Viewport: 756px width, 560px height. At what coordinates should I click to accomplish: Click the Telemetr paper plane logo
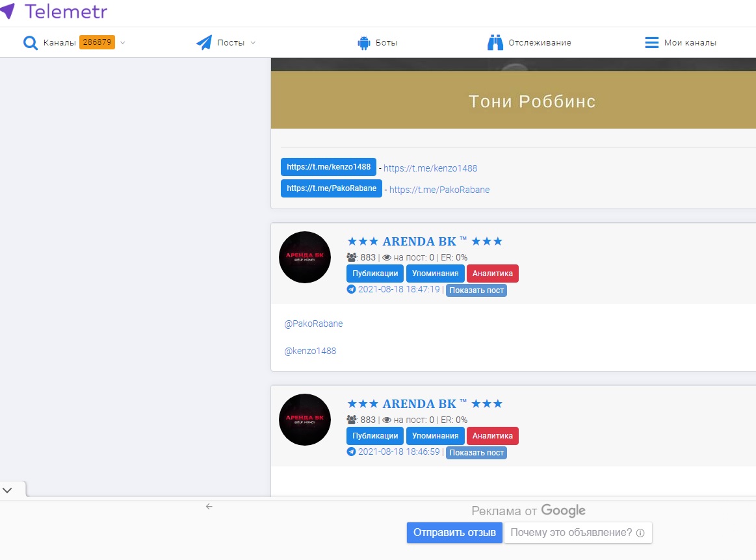(7, 10)
